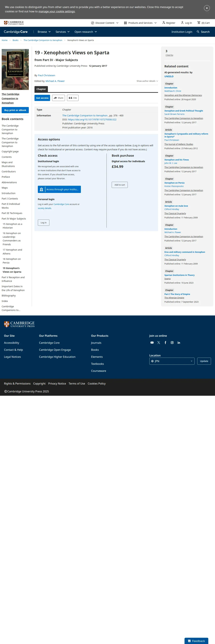Click society details link

pyautogui.click(x=45, y=208)
